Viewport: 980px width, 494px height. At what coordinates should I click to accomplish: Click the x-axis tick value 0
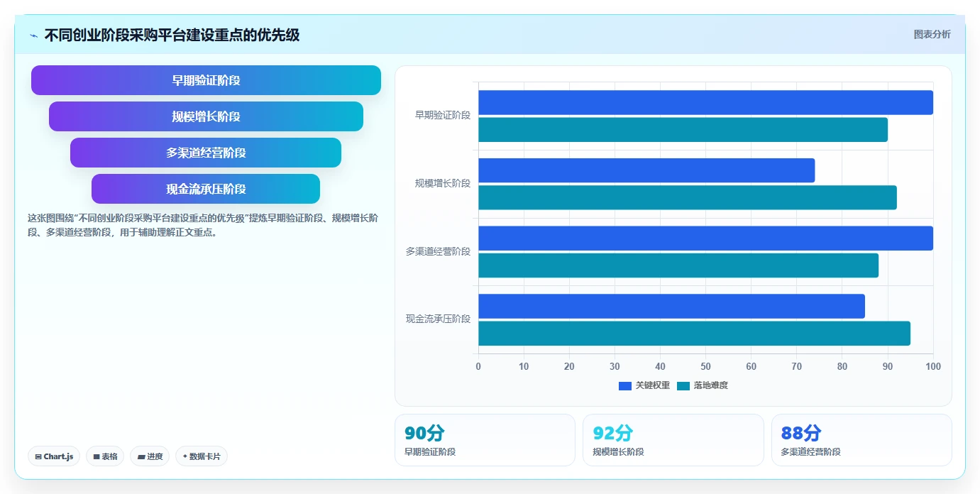(478, 366)
